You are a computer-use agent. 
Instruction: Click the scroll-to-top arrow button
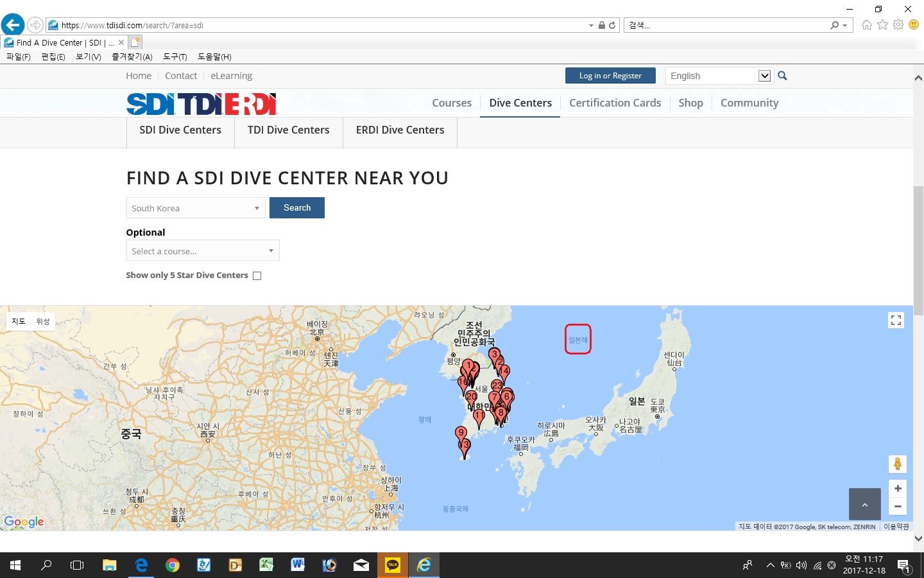pyautogui.click(x=864, y=504)
